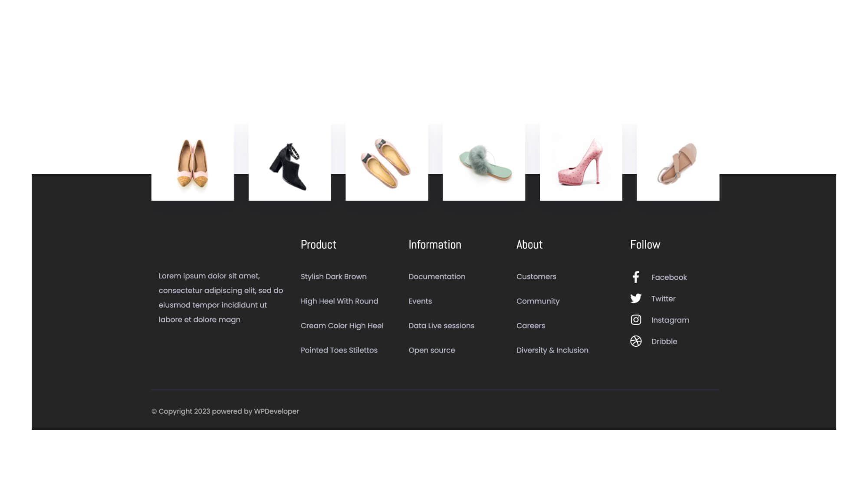Open Instagram from the Follow section
Viewport: 868px width, 499px height.
coord(636,320)
